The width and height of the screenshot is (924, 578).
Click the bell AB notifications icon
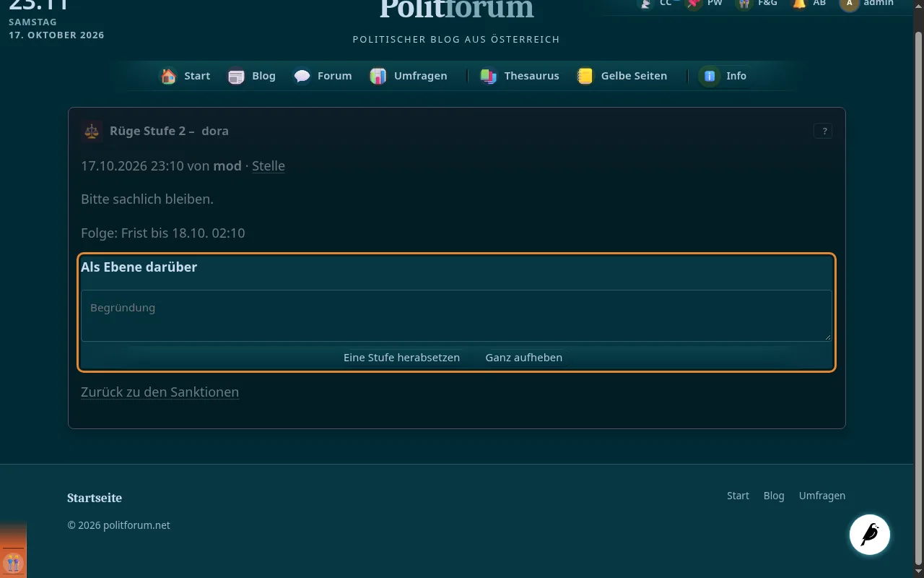point(799,4)
